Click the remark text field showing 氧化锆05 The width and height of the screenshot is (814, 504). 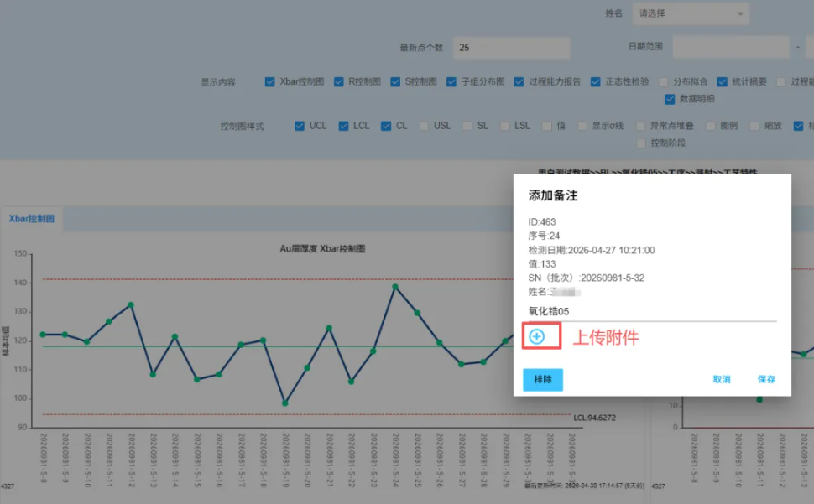[652, 311]
